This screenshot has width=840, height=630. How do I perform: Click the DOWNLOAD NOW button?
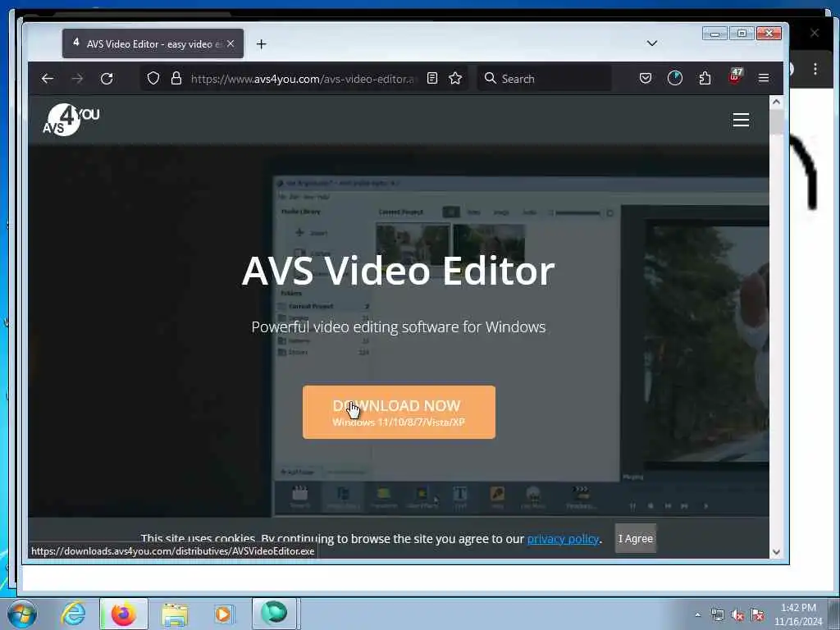coord(399,412)
